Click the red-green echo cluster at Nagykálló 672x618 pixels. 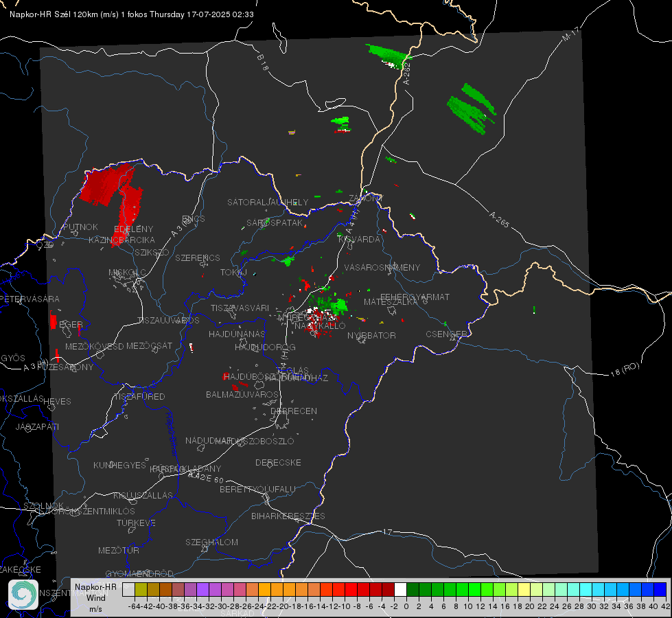pos(326,313)
